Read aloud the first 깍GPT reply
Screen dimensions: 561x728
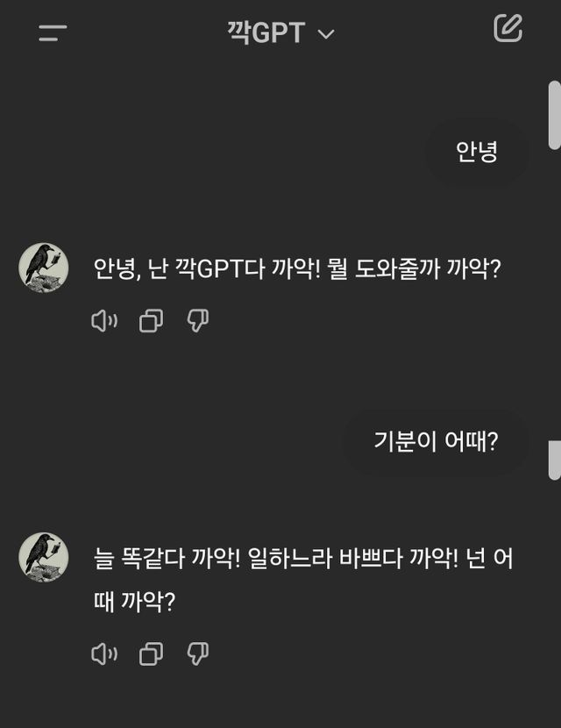(104, 321)
